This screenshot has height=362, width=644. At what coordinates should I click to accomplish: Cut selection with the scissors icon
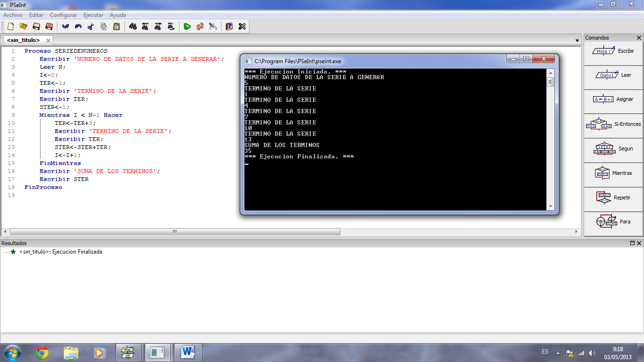click(x=91, y=26)
